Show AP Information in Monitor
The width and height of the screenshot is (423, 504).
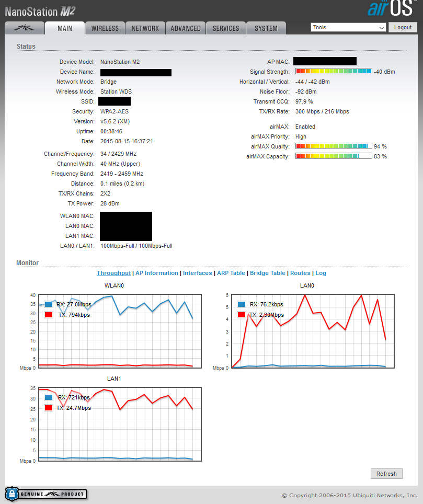pyautogui.click(x=157, y=273)
